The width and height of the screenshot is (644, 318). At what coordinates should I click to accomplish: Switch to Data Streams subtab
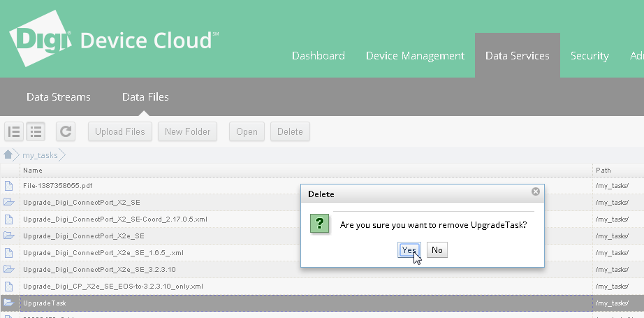(59, 97)
